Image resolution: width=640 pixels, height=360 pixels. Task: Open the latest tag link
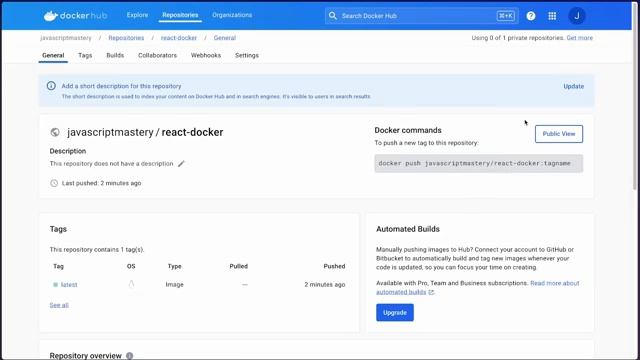[x=69, y=284]
